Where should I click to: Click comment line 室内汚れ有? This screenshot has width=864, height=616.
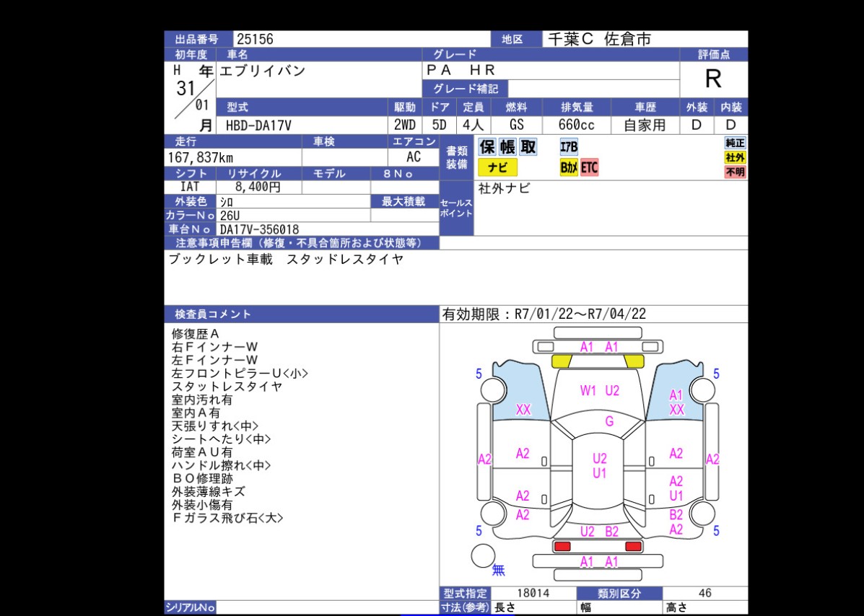202,400
